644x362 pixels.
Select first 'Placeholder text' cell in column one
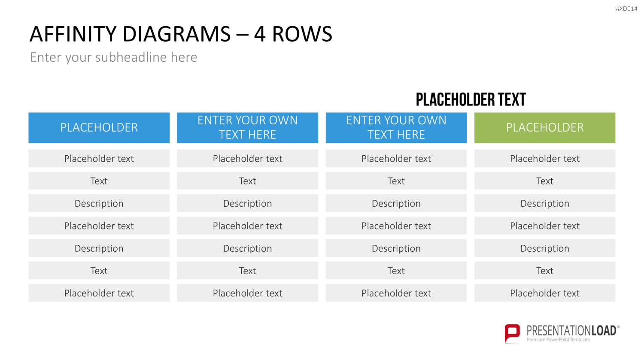(x=99, y=159)
